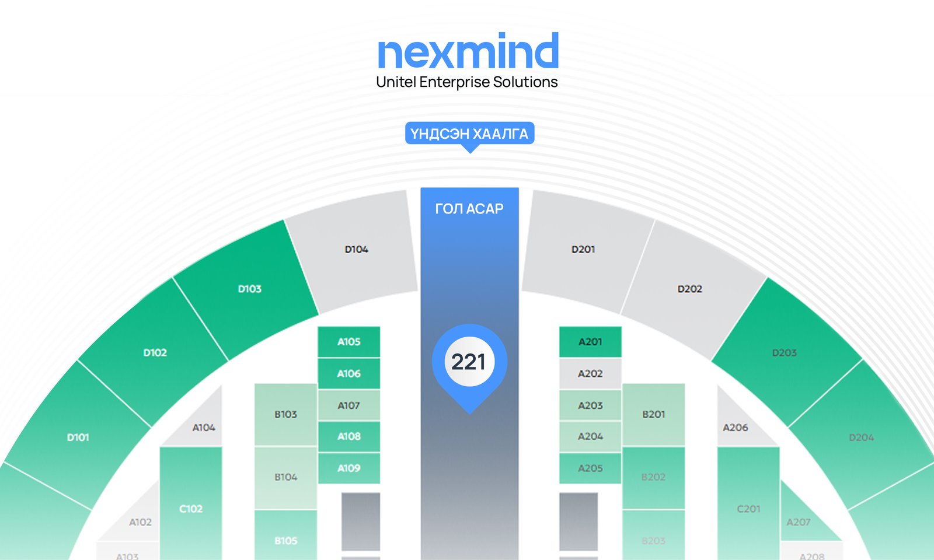Select triangular booth A104

tap(204, 429)
